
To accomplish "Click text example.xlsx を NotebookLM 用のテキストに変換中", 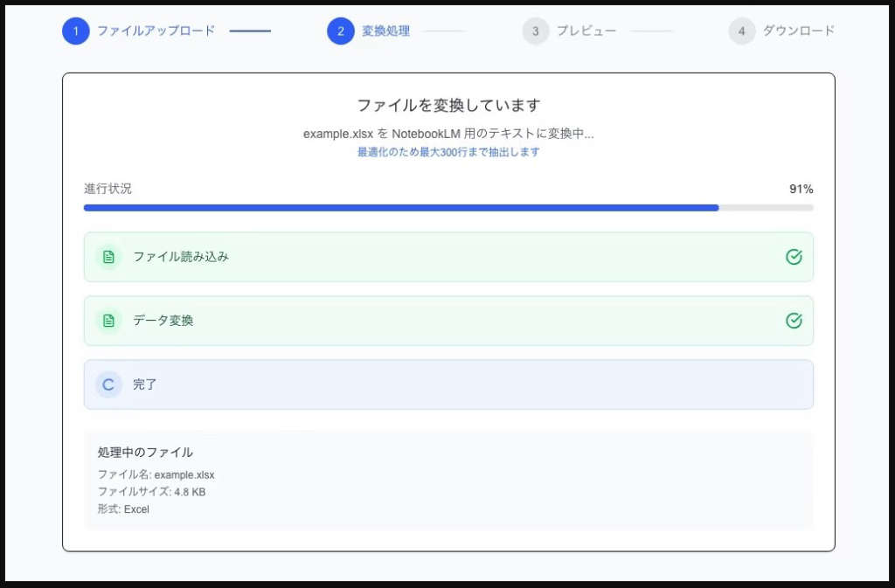I will pos(448,134).
